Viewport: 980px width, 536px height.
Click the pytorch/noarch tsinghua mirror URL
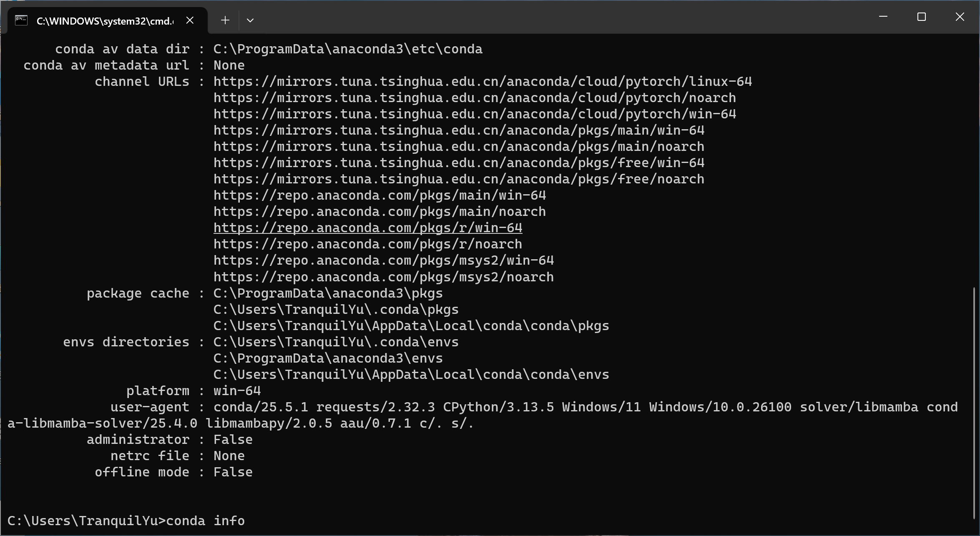tap(474, 98)
